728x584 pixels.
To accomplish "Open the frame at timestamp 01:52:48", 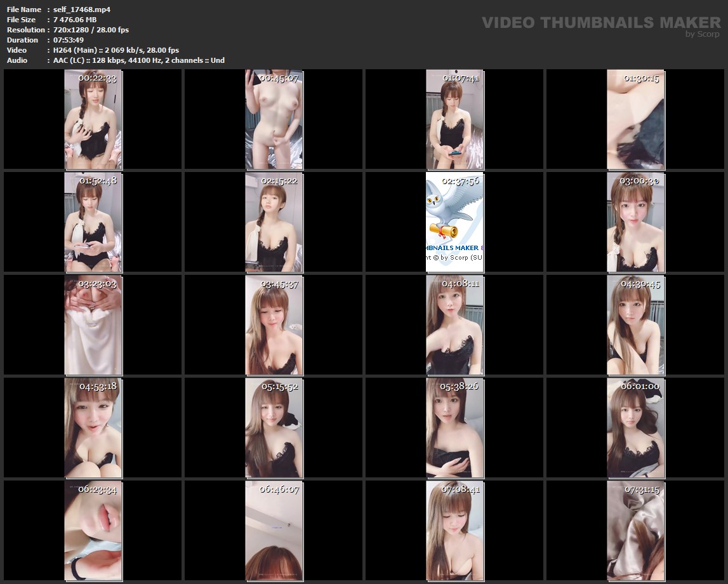I will 93,222.
